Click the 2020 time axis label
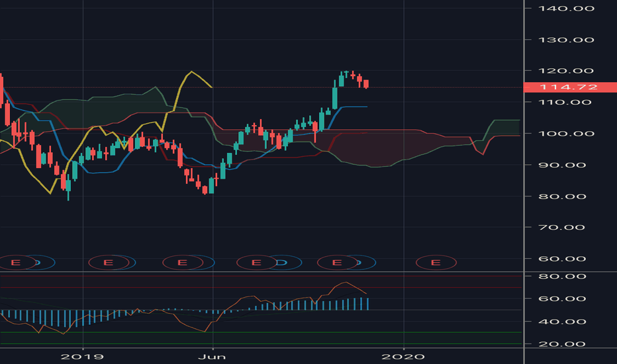Viewport: 617px width, 364px height. coord(403,357)
